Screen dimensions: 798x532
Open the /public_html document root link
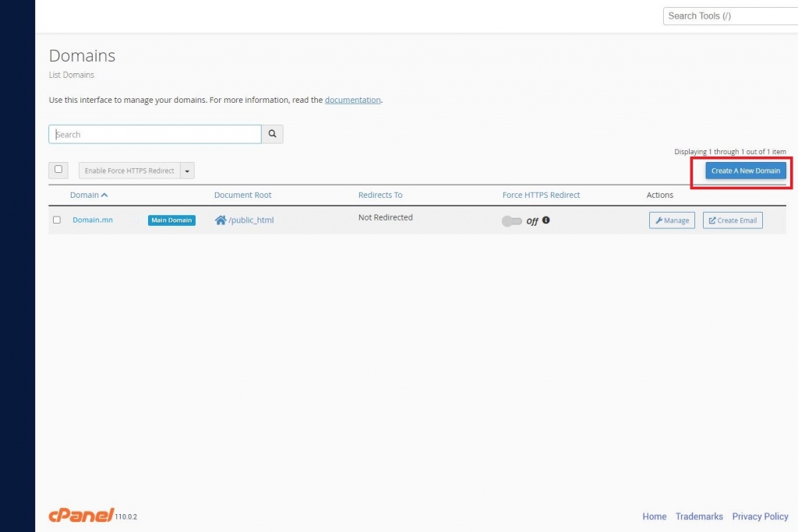click(x=251, y=220)
